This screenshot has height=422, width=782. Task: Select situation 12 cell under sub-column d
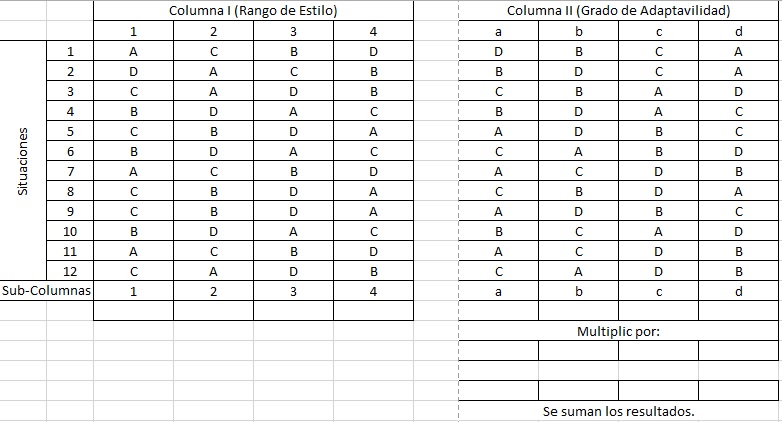click(x=738, y=271)
